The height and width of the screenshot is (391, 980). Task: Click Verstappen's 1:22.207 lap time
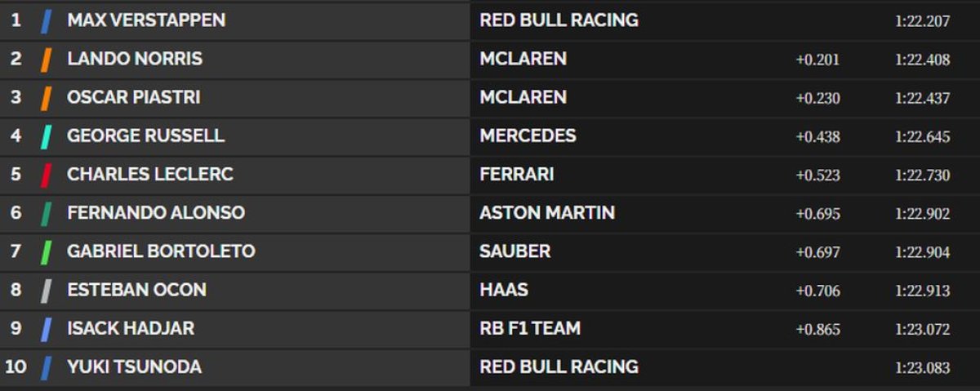coord(922,21)
